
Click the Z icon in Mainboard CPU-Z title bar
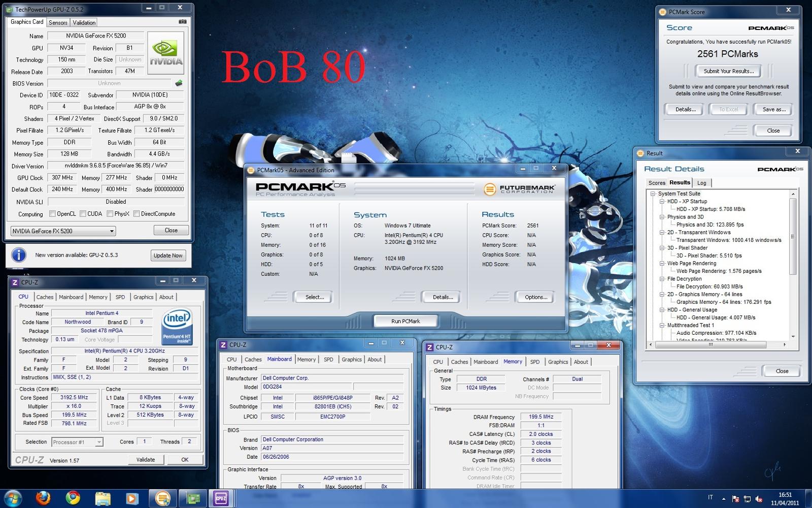(x=223, y=344)
